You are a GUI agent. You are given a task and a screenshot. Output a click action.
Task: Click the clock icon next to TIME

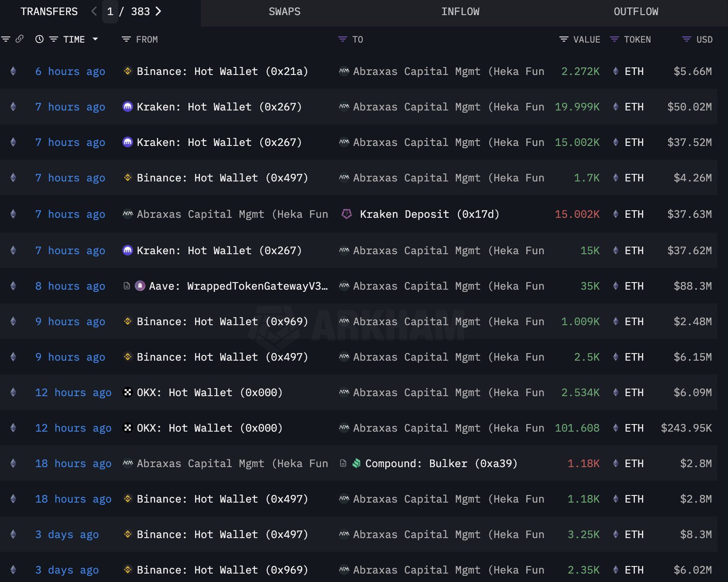pyautogui.click(x=39, y=39)
